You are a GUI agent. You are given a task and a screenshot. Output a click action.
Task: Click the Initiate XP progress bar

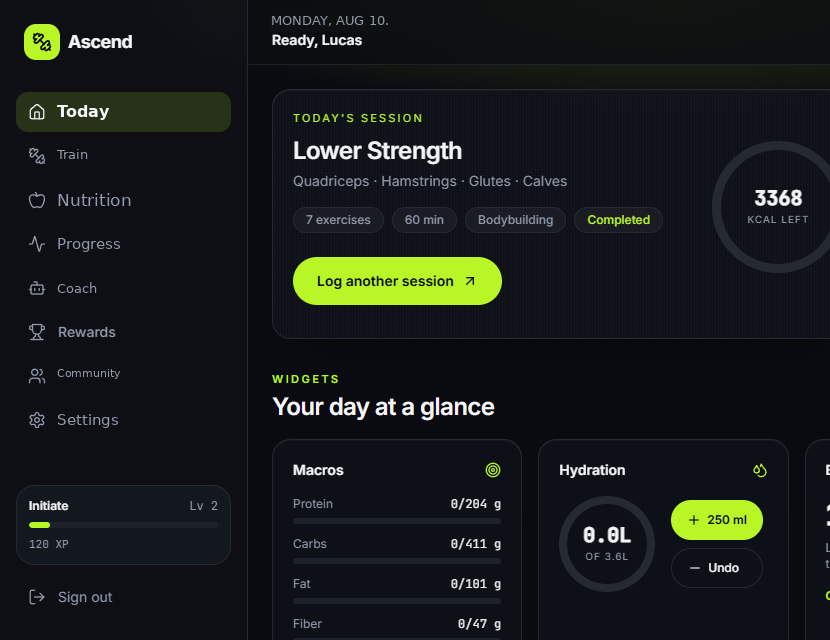(x=123, y=525)
